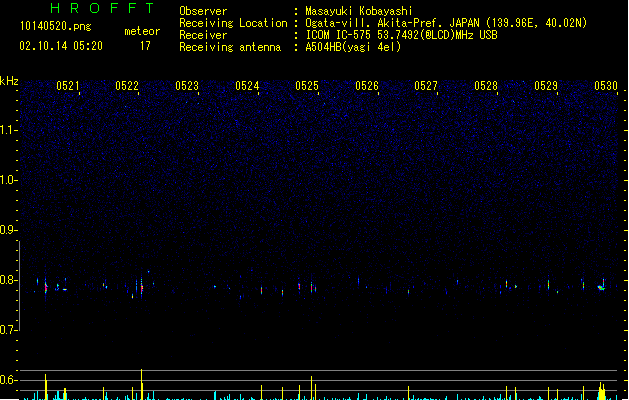629x400 pixels.
Task: Click the A504HB(yagi 4el) antenna text
Action: pyautogui.click(x=353, y=47)
